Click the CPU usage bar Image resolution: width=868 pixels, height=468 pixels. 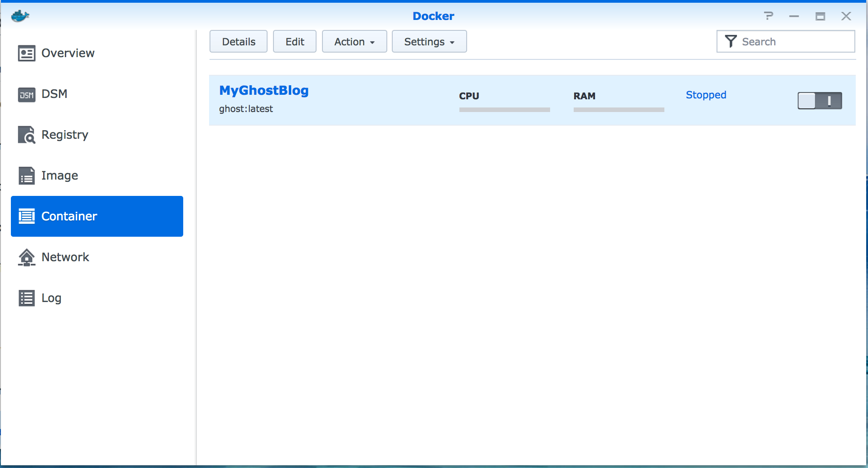504,110
